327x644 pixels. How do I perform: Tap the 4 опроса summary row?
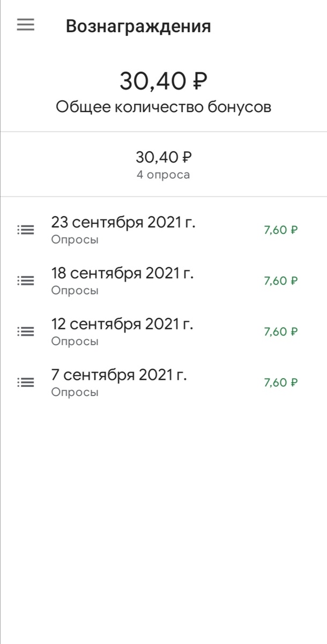pyautogui.click(x=163, y=174)
